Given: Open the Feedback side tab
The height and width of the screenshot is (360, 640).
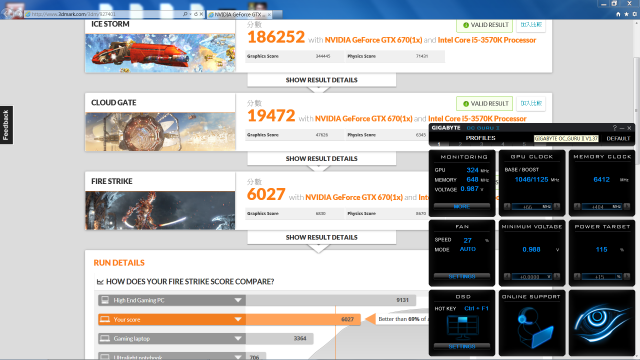Looking at the screenshot, I should 6,125.
